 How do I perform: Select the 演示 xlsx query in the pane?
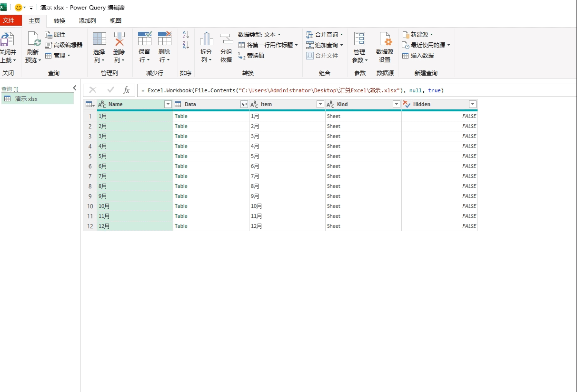38,98
